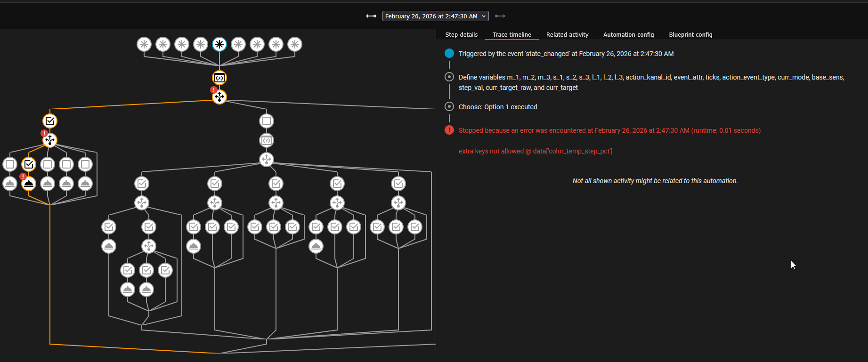
Task: Select the rightmost unchecked condition in the five-node row
Action: [x=85, y=164]
